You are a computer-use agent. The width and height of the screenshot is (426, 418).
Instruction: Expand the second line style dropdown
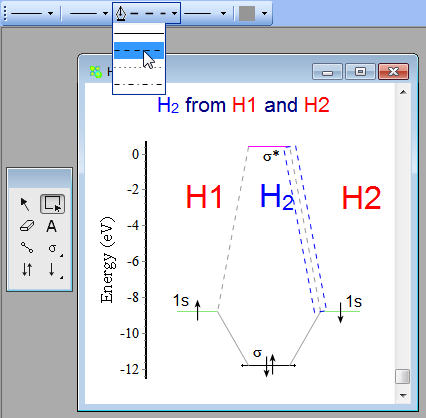point(105,14)
